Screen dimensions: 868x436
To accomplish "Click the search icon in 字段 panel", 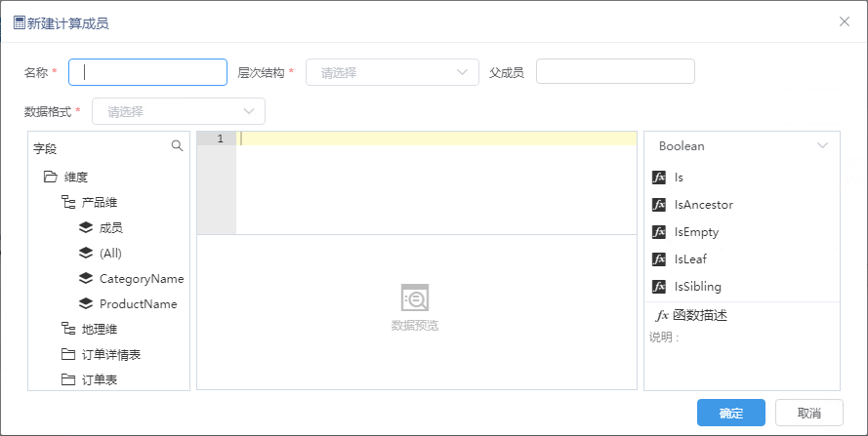I will [x=177, y=146].
